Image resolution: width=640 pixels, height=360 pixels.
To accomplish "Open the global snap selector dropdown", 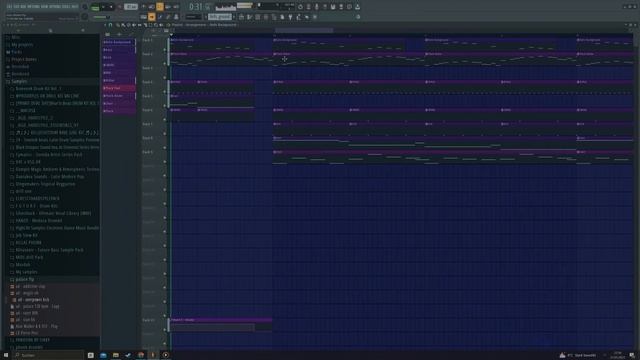I will click(194, 17).
